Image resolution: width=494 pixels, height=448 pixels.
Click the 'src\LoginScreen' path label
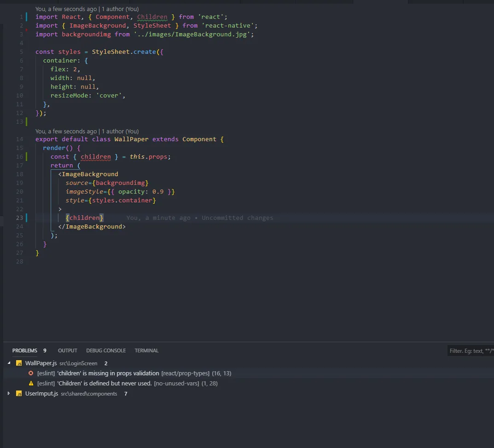coord(78,363)
